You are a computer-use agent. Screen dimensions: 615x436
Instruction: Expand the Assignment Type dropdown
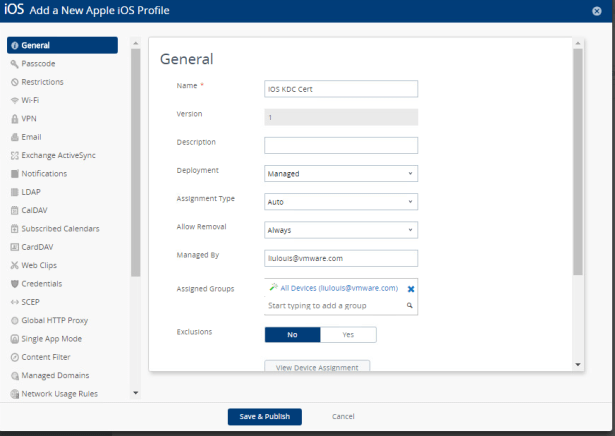tap(341, 201)
